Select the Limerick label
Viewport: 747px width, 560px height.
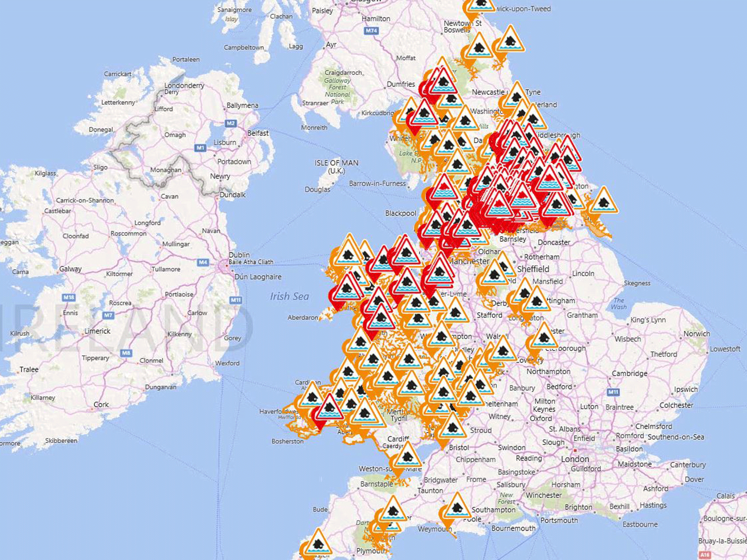click(x=97, y=331)
